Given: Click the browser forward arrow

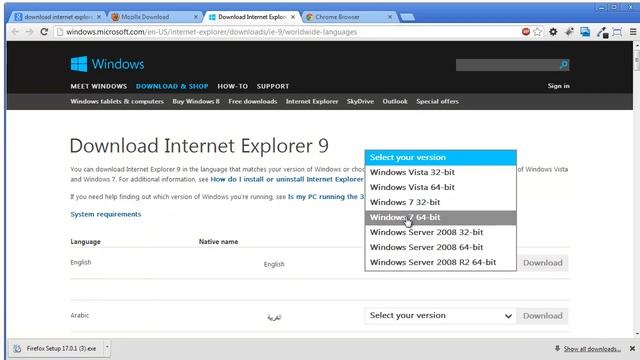Looking at the screenshot, I should (29, 32).
